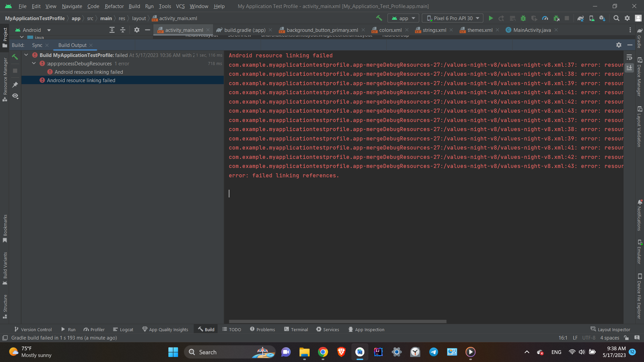Switch to the themes.xml tab

[x=480, y=30]
